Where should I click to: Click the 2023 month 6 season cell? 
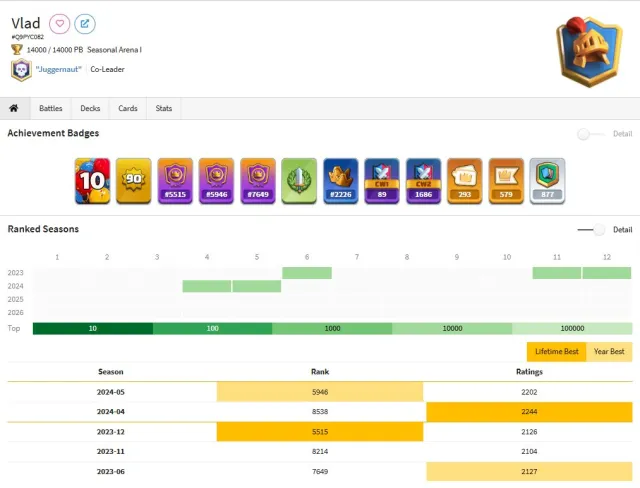307,273
